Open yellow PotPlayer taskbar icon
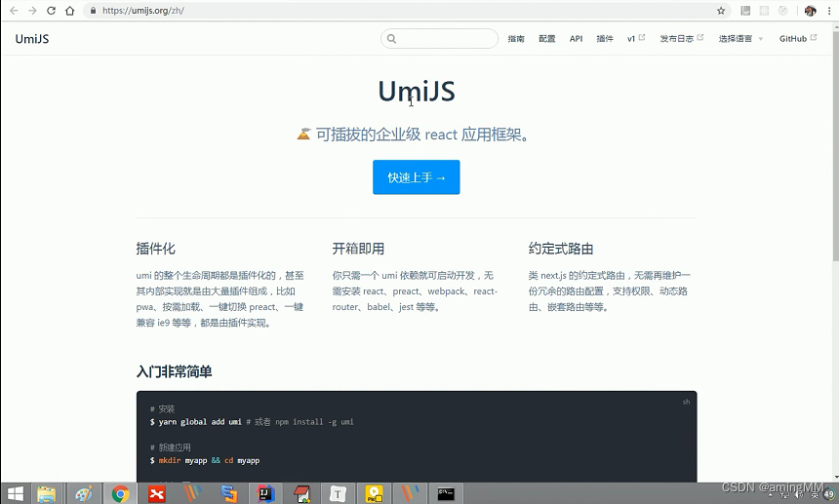 pos(374,494)
